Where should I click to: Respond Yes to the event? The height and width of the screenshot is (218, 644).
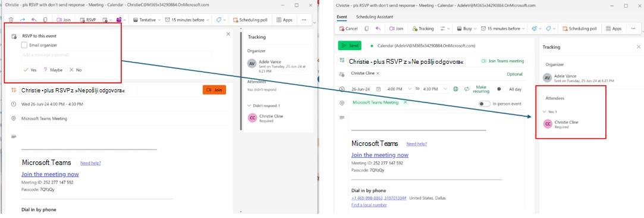pos(30,70)
